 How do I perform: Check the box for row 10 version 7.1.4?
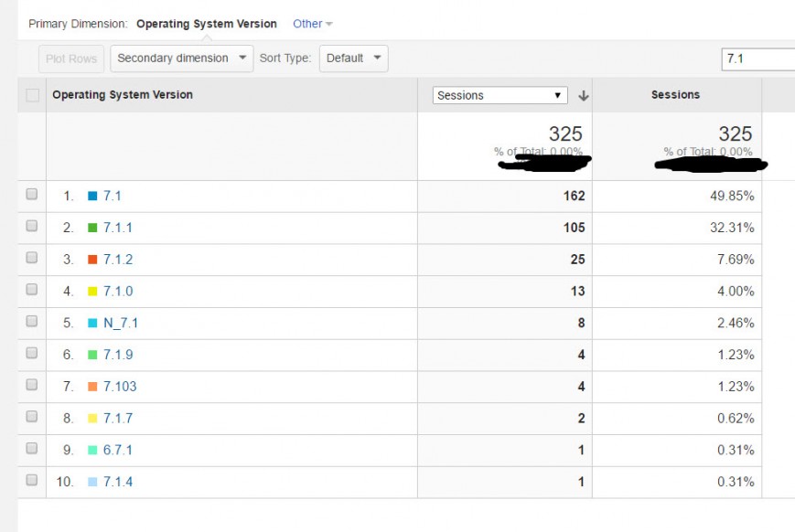[32, 481]
